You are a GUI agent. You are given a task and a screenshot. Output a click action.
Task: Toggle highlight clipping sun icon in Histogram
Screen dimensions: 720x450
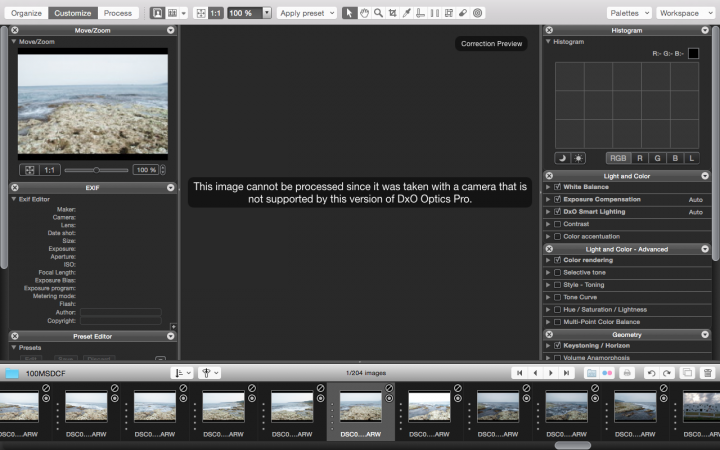[578, 158]
